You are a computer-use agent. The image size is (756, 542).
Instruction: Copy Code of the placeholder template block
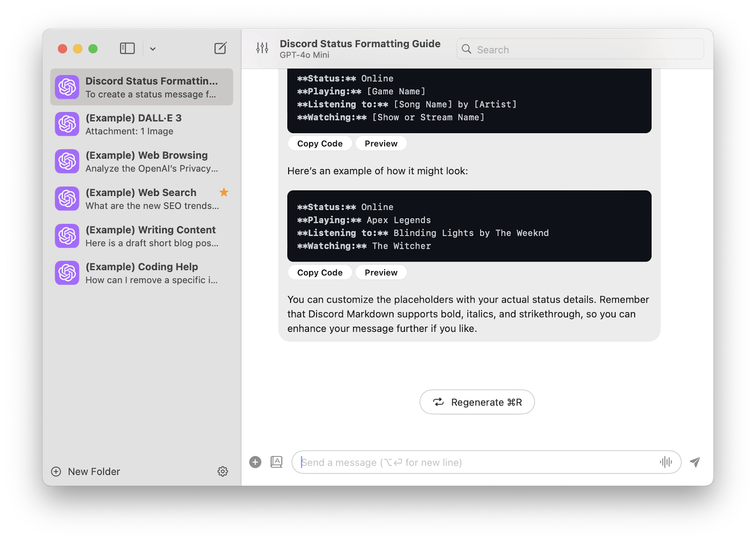[x=320, y=144]
